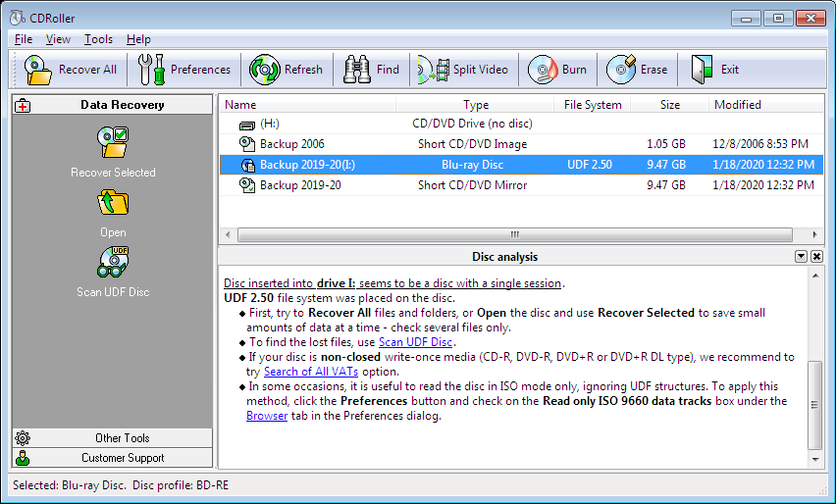Click the horizontal scrollbar thumb in file list

pyautogui.click(x=514, y=234)
